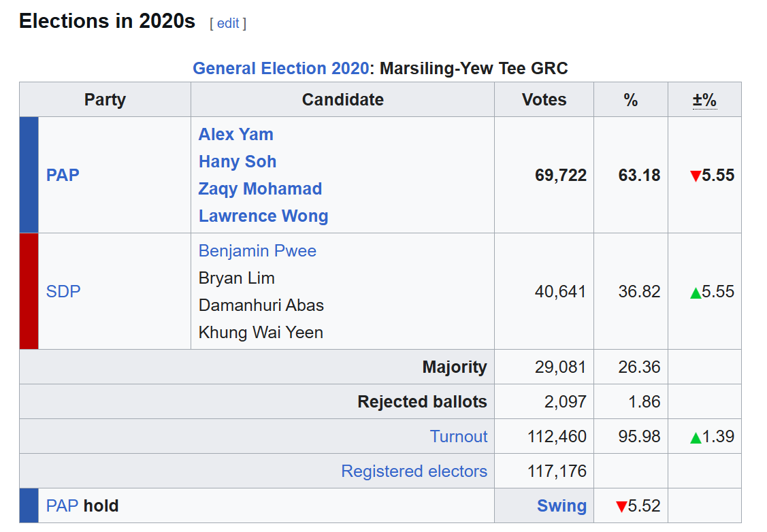Open the General Election 2020 link
Viewport: 767px width, 532px height.
[280, 69]
